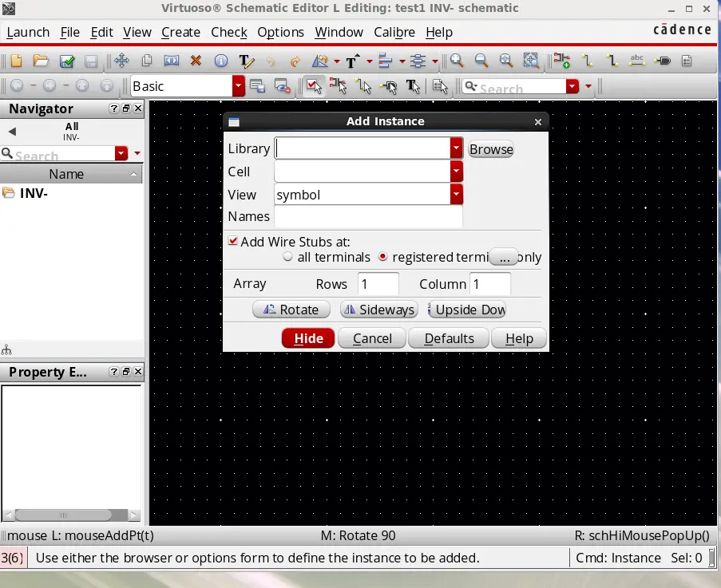Viewport: 721px width, 588px height.
Task: Open object Properties via the info icon
Action: point(221,61)
